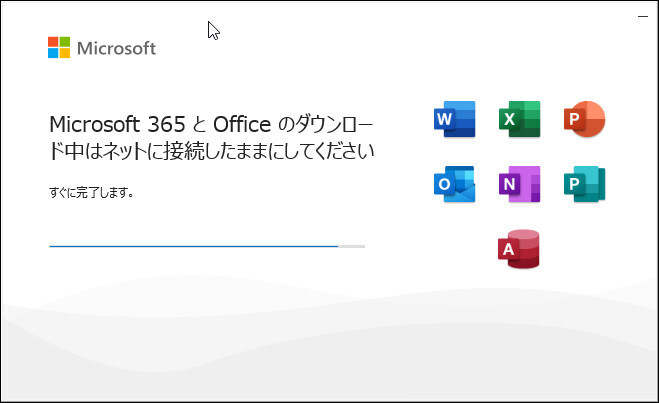The height and width of the screenshot is (403, 659).
Task: Select the purple OneNote icon
Action: pyautogui.click(x=519, y=184)
